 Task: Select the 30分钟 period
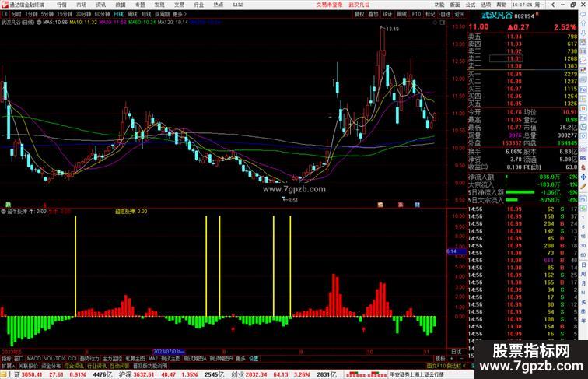pos(83,14)
